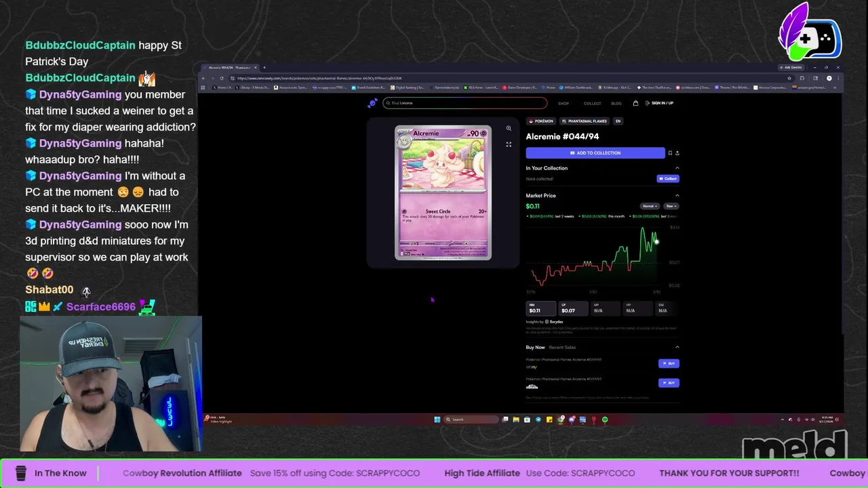
Task: Open the Normal variant dropdown
Action: pyautogui.click(x=650, y=206)
